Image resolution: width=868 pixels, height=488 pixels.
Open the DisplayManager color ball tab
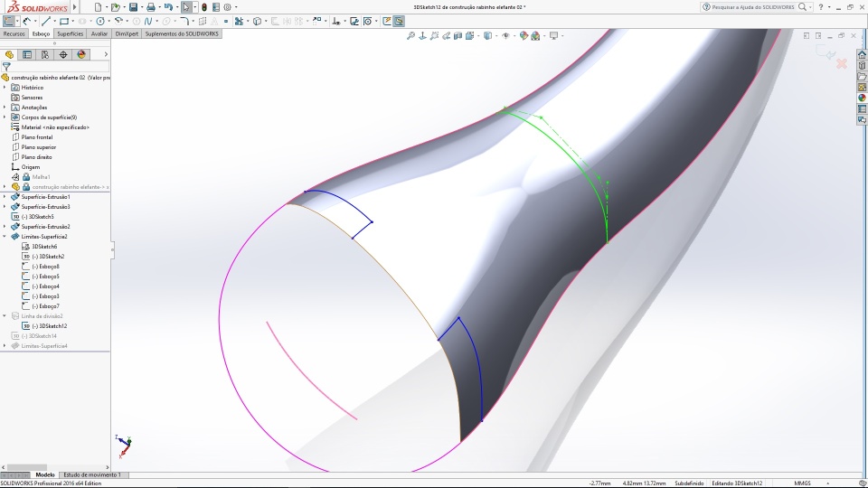[x=81, y=54]
